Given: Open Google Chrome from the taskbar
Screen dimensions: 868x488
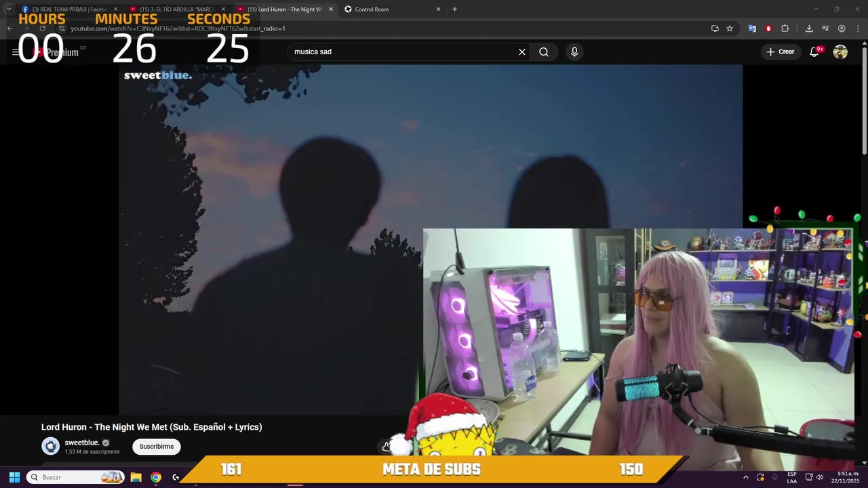Looking at the screenshot, I should pos(156,477).
